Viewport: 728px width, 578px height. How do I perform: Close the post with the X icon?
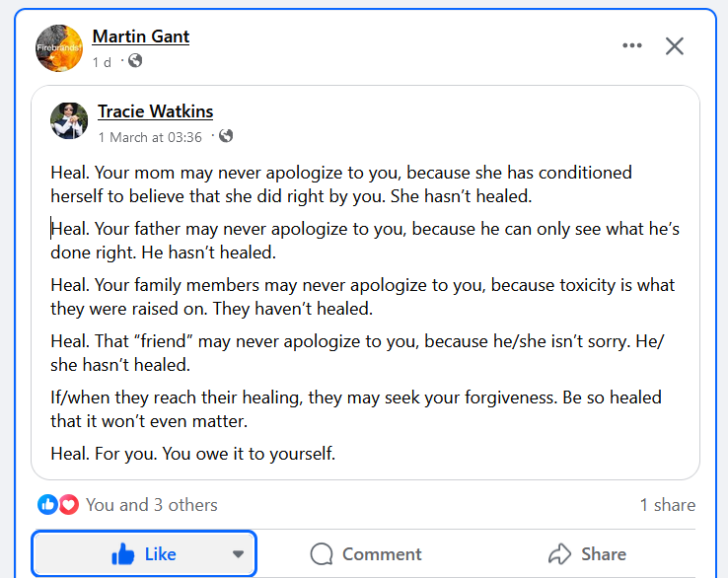(x=675, y=45)
